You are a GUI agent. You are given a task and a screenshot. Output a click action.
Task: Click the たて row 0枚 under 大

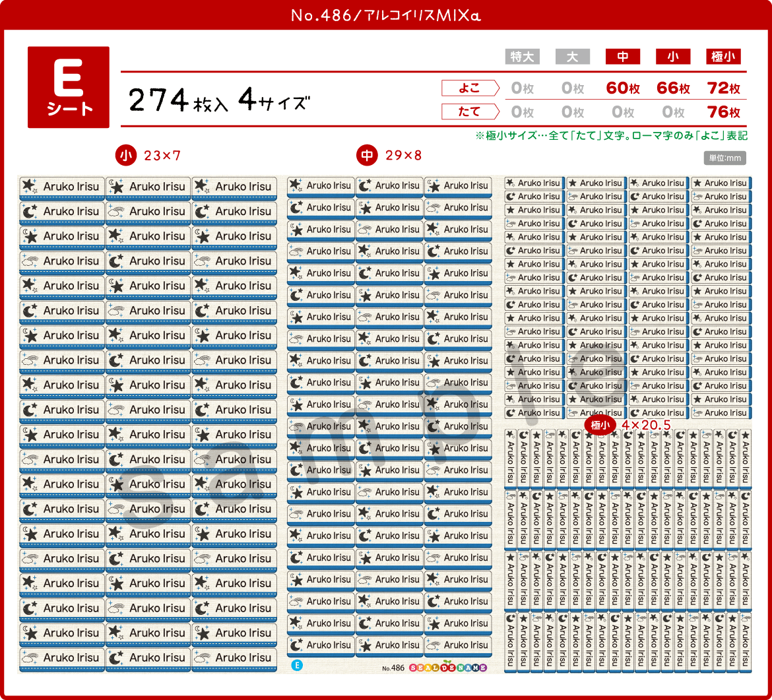[x=573, y=112]
